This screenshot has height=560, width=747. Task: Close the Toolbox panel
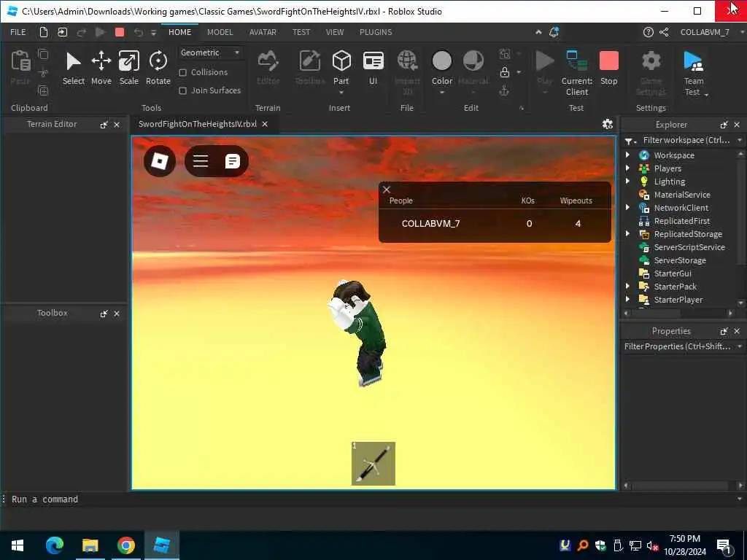click(x=117, y=314)
